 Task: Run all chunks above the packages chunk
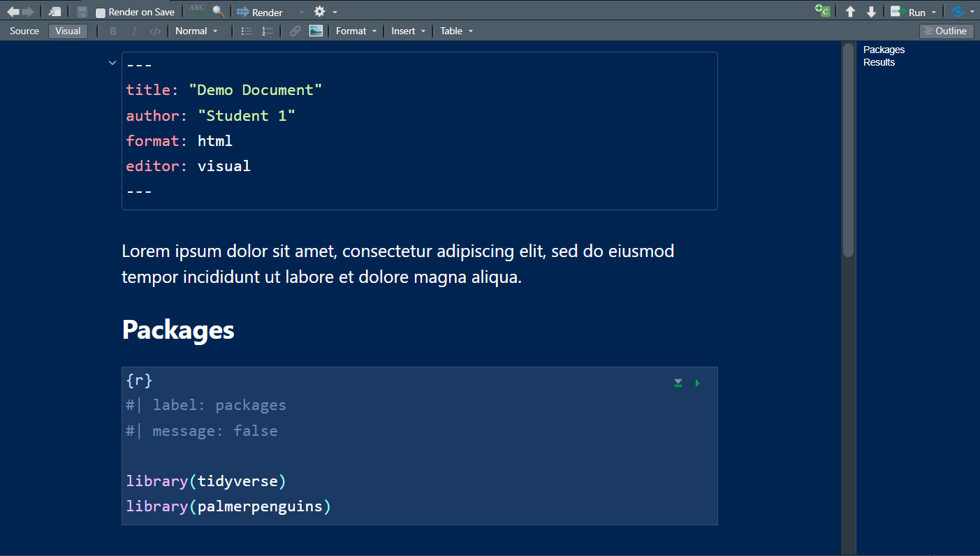(x=678, y=383)
